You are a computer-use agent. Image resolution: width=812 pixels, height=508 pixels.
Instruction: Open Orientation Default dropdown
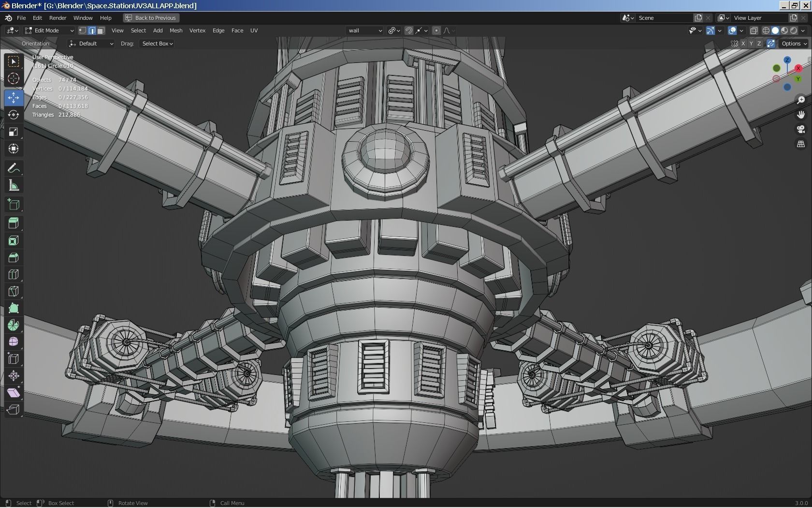91,44
